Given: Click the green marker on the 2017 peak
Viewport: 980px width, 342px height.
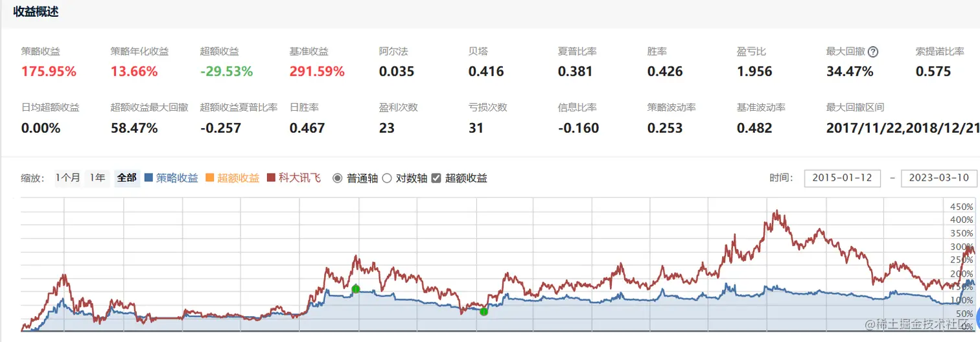Looking at the screenshot, I should 356,289.
